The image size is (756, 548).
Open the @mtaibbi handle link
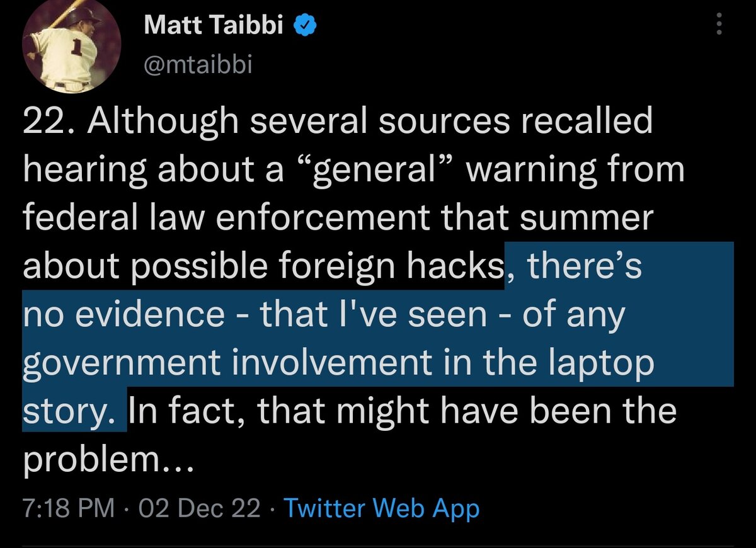[x=198, y=64]
